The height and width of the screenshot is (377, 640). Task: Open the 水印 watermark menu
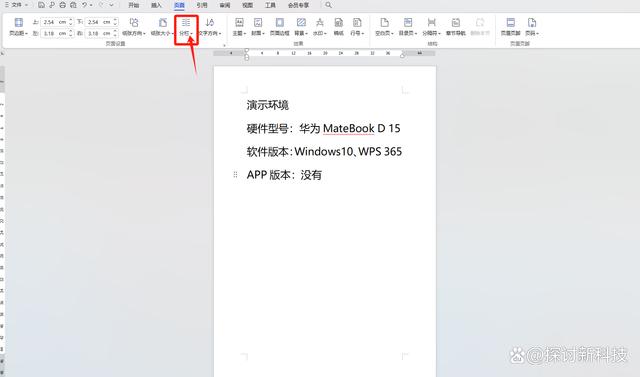pos(320,27)
